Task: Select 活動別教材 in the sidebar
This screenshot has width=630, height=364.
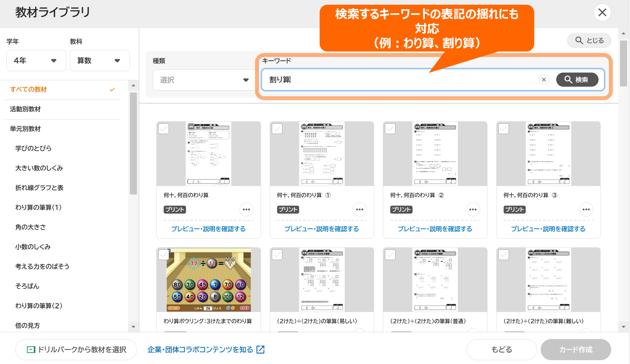Action: coord(25,109)
